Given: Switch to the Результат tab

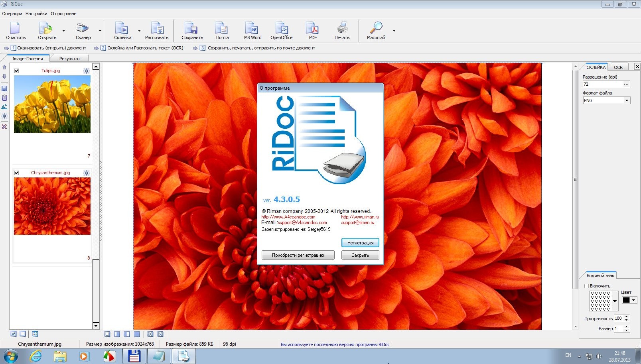Looking at the screenshot, I should coord(70,59).
